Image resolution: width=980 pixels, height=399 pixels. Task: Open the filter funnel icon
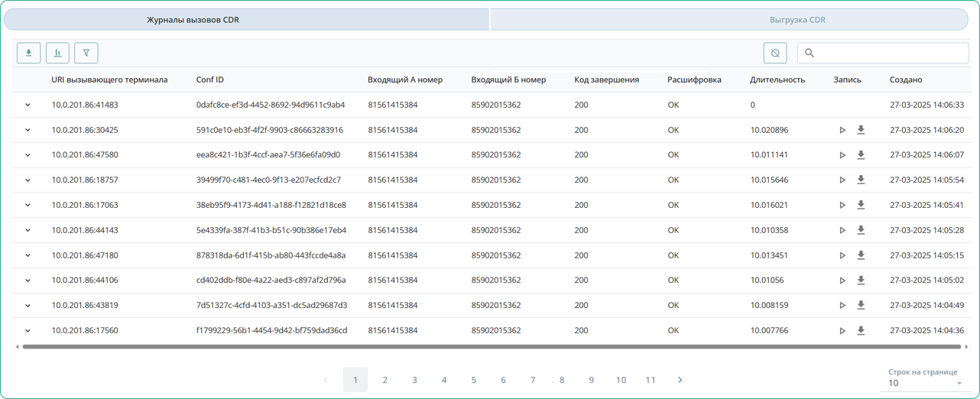pyautogui.click(x=86, y=53)
